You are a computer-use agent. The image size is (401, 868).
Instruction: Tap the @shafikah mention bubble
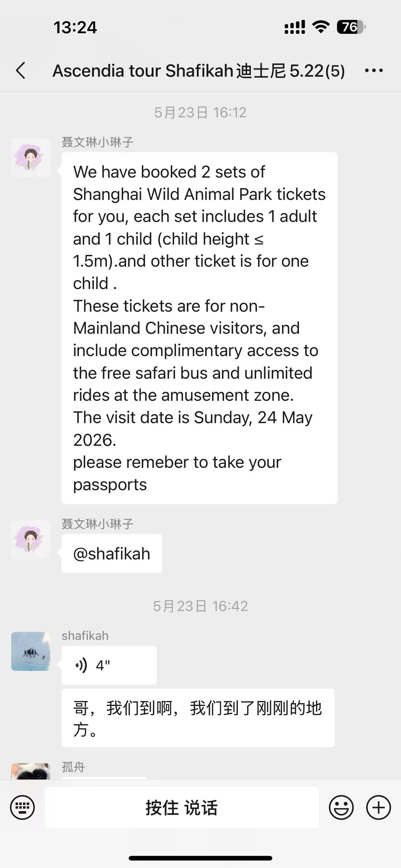click(112, 554)
